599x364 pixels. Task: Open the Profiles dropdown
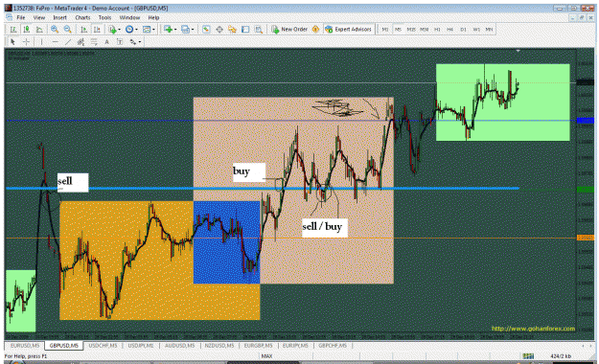tap(187, 30)
